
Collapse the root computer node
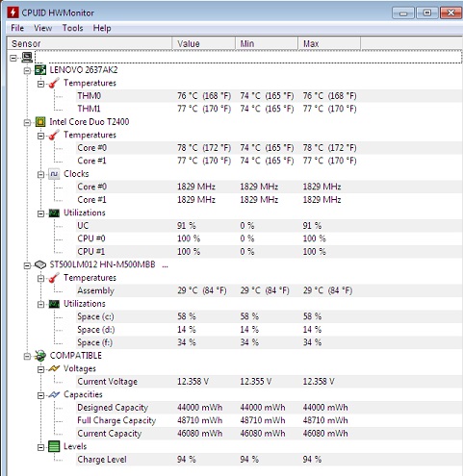point(13,58)
